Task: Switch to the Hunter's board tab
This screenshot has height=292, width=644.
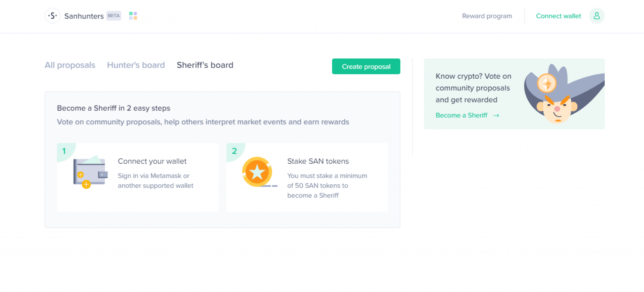Action: pos(136,65)
